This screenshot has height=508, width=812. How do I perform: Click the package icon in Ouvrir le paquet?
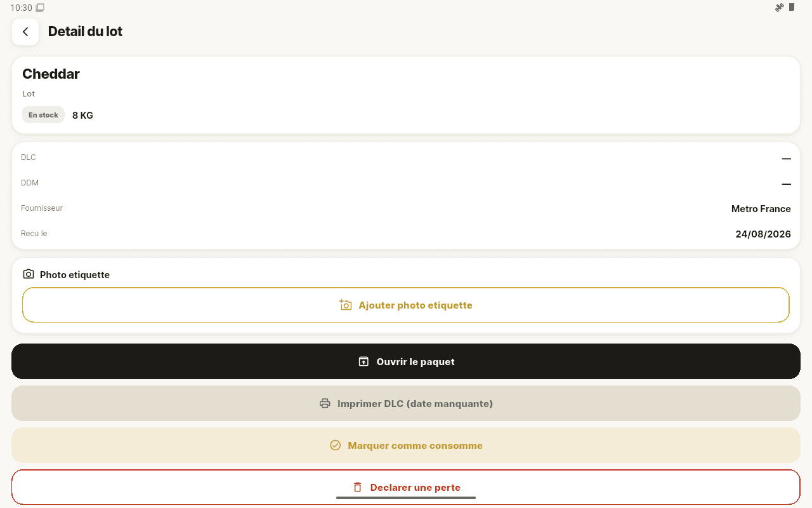tap(363, 361)
